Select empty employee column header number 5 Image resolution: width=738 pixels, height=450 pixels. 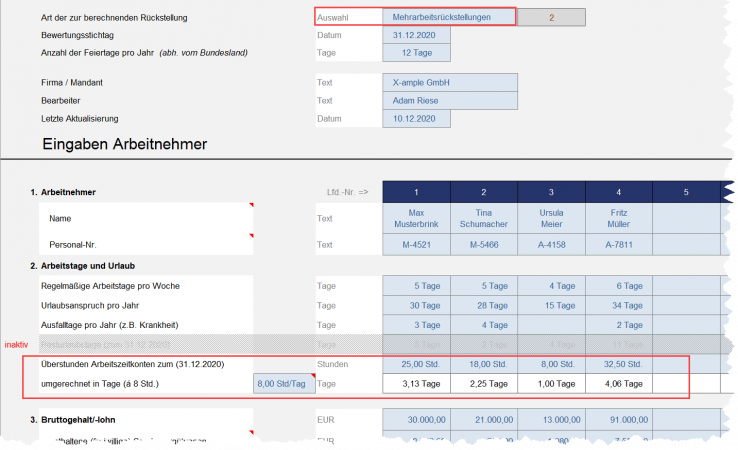tap(687, 191)
